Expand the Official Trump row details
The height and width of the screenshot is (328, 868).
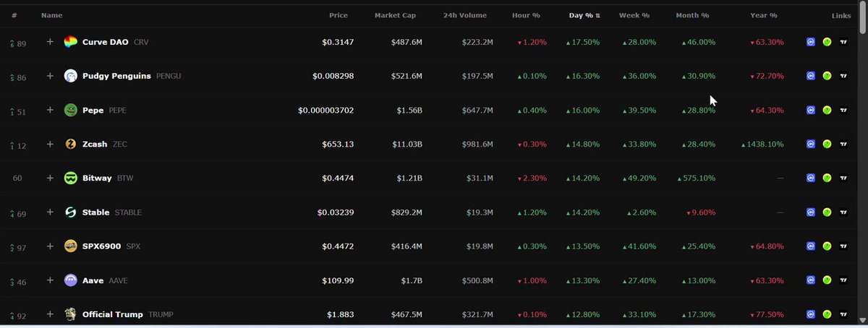[x=50, y=314]
